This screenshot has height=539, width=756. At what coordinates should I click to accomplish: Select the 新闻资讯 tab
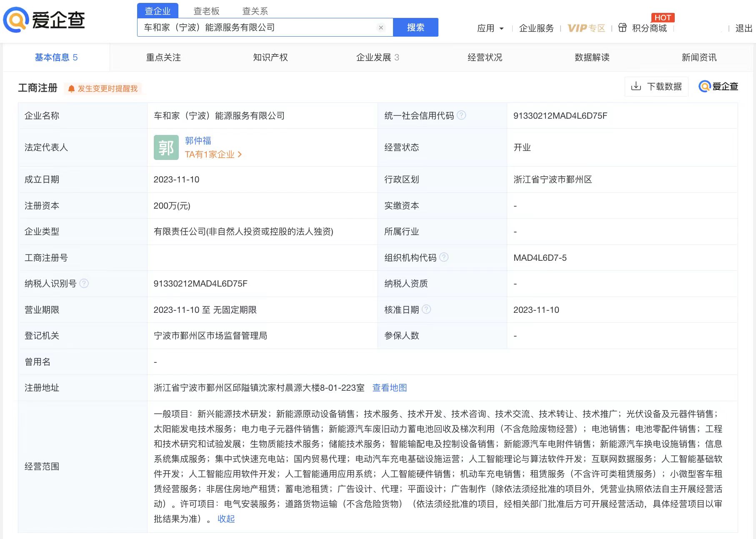coord(699,57)
